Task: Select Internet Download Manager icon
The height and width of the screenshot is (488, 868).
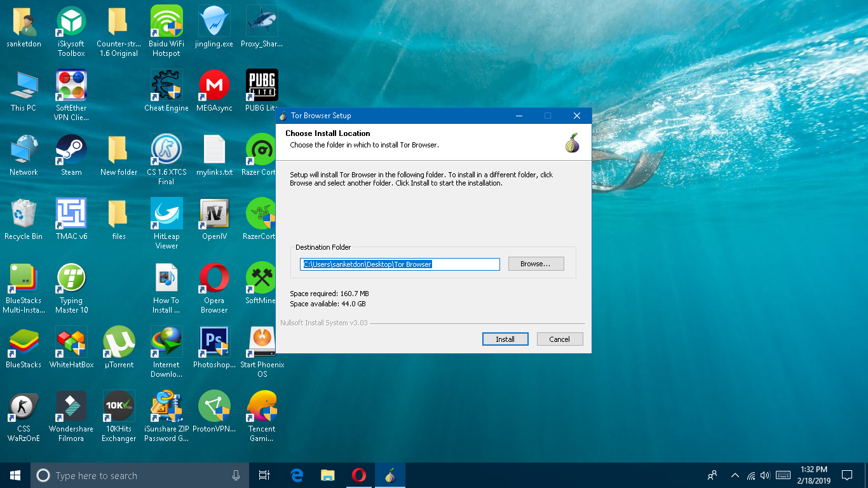Action: 166,342
